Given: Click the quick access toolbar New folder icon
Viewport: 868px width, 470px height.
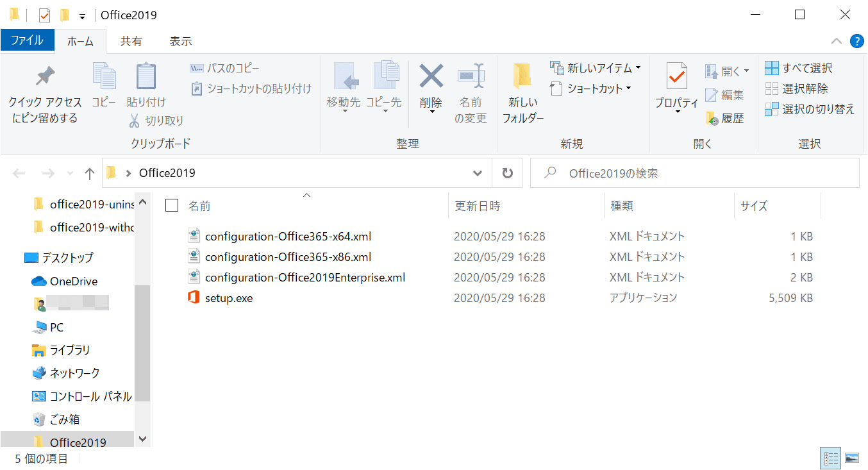Looking at the screenshot, I should point(64,15).
